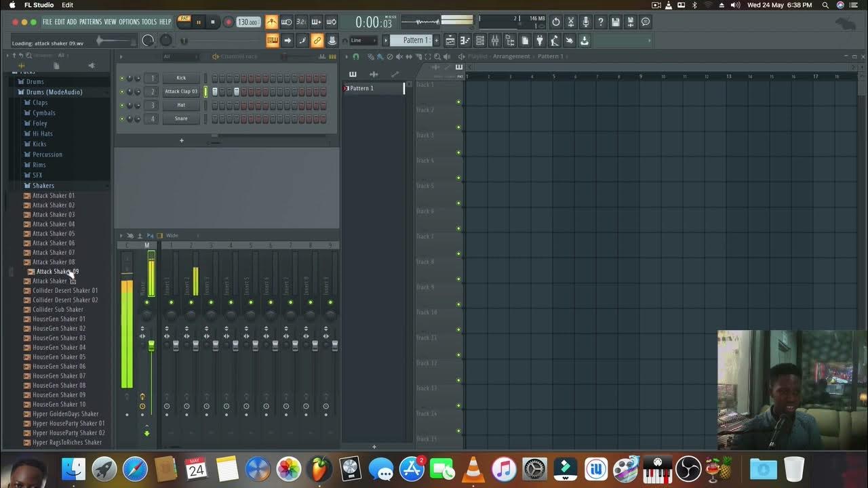Toggle first step of Snare row

click(x=215, y=119)
